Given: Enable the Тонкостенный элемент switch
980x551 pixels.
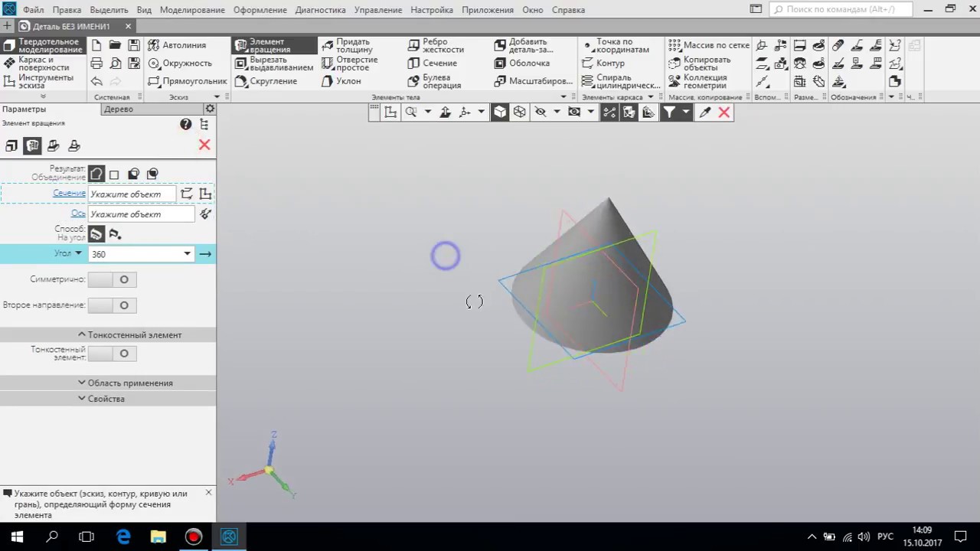Looking at the screenshot, I should coord(113,354).
